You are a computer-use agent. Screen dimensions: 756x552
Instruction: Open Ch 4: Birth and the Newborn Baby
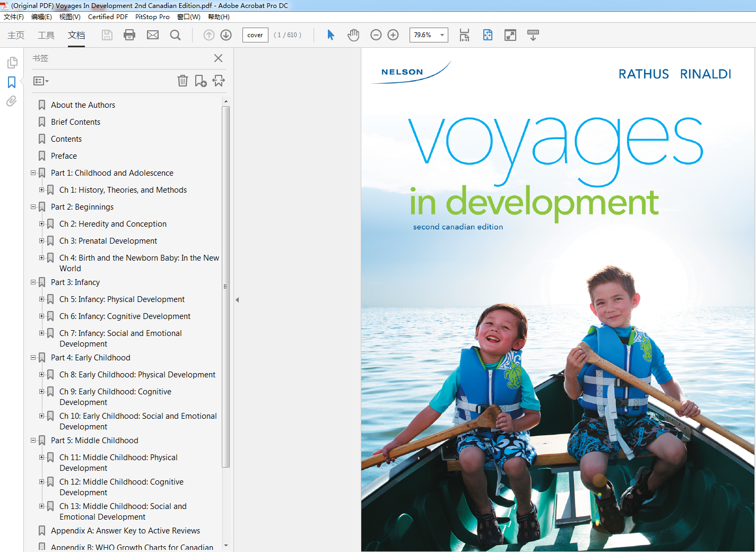(x=139, y=263)
